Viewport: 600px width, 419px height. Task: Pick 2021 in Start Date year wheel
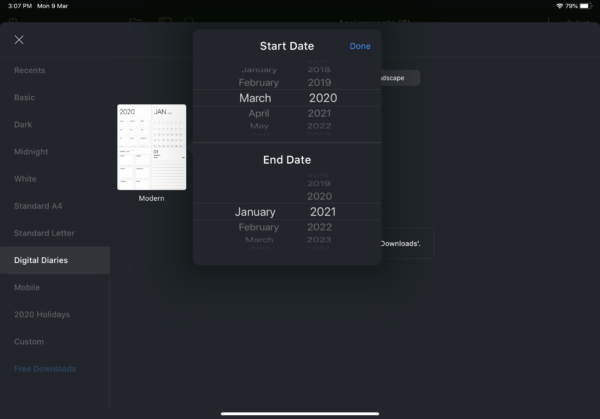320,113
